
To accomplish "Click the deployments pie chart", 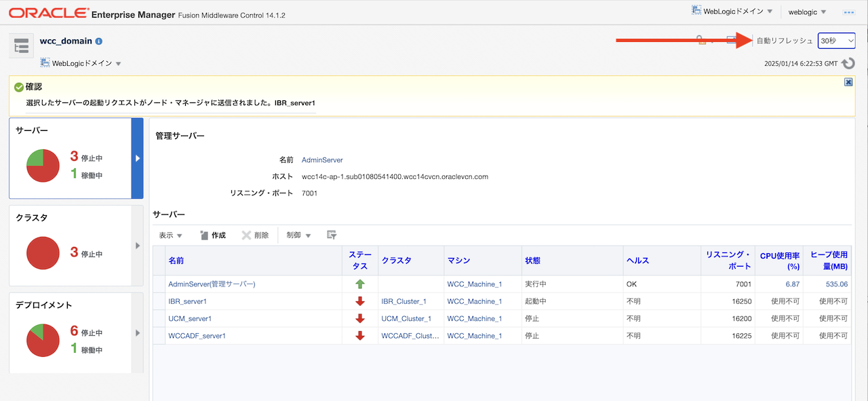I will click(43, 341).
